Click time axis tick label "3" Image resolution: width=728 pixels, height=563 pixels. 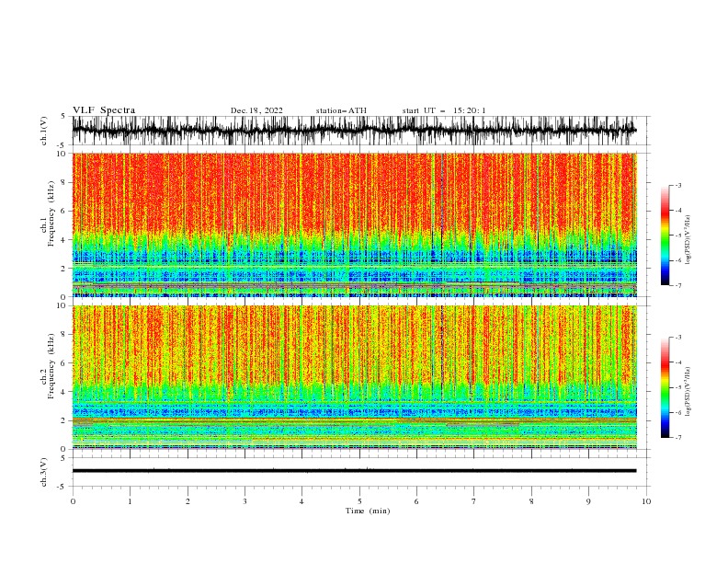(x=245, y=501)
